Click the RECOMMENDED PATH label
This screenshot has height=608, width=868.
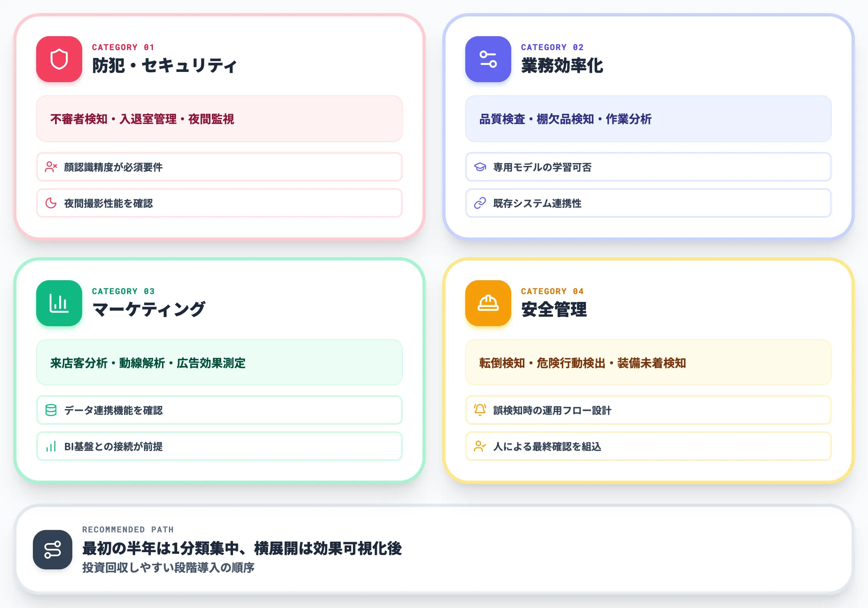pyautogui.click(x=128, y=530)
